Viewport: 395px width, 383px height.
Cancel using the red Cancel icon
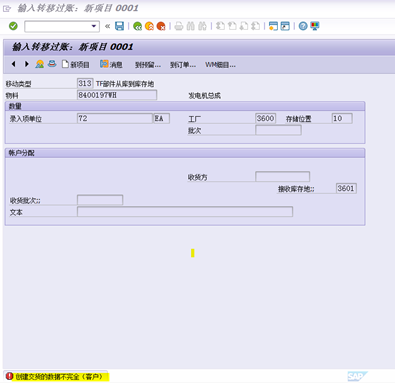pos(161,26)
